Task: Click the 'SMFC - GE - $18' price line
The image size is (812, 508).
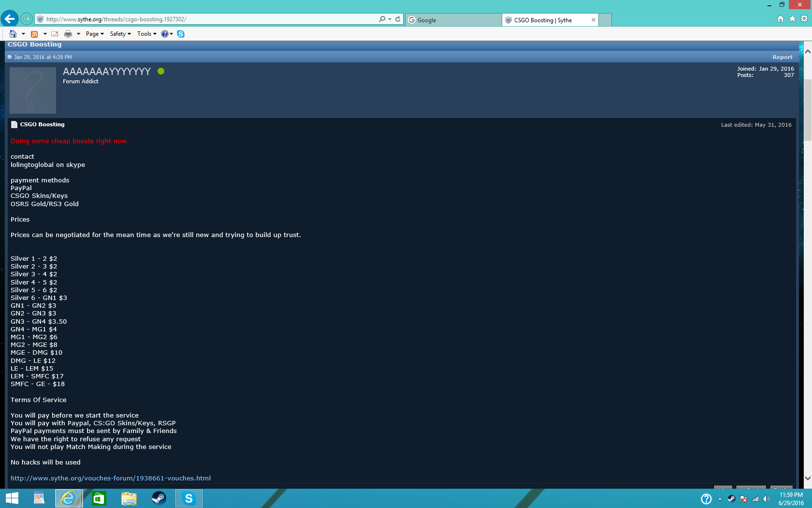Action: 38,384
